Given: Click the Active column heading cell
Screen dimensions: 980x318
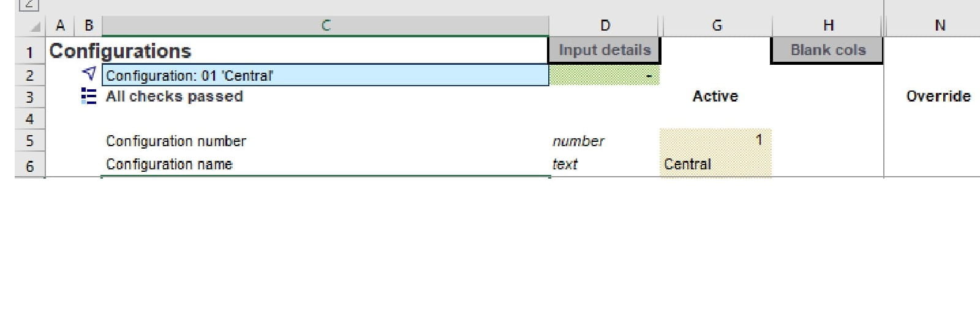Looking at the screenshot, I should point(715,96).
